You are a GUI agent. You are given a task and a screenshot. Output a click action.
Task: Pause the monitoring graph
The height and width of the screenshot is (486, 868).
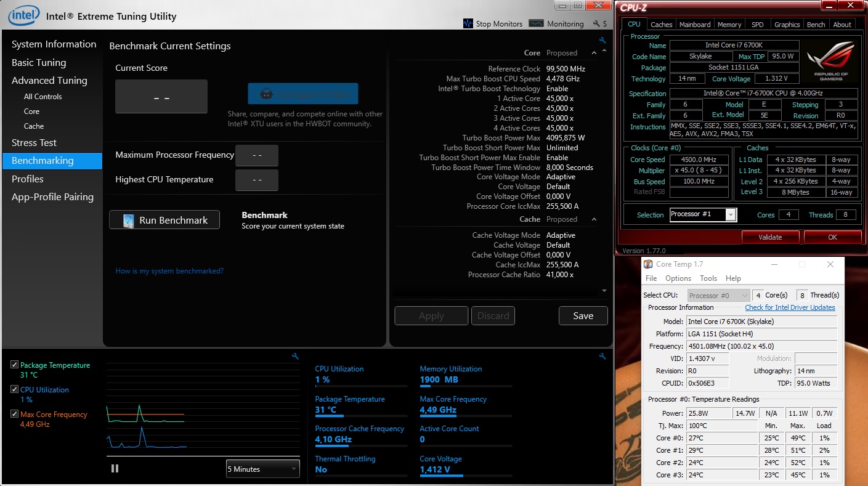coord(115,469)
